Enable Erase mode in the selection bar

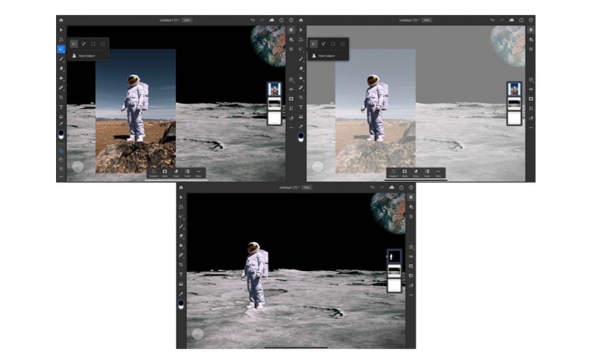[x=176, y=171]
